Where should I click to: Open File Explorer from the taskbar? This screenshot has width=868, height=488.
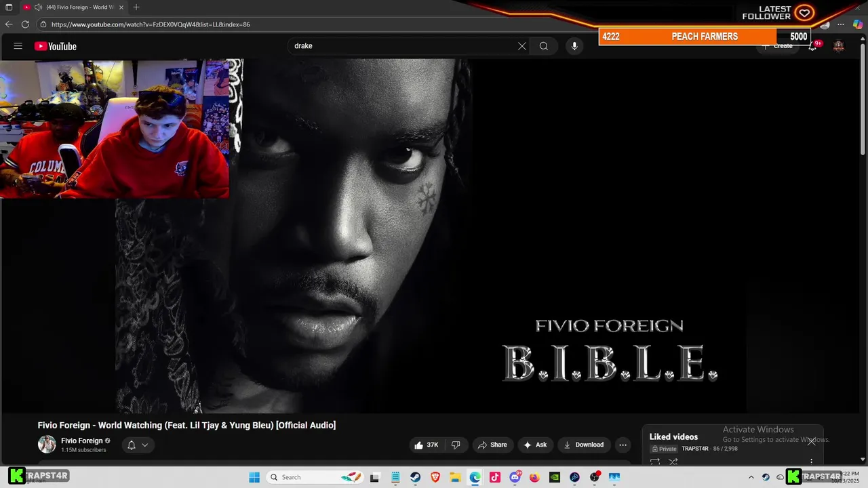pyautogui.click(x=455, y=477)
